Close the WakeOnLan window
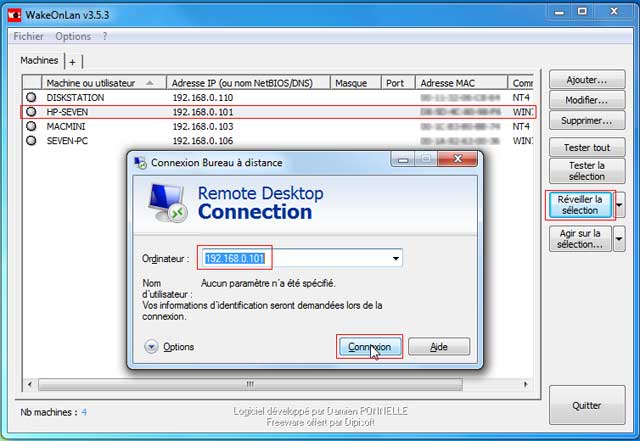This screenshot has height=441, width=640. [614, 12]
